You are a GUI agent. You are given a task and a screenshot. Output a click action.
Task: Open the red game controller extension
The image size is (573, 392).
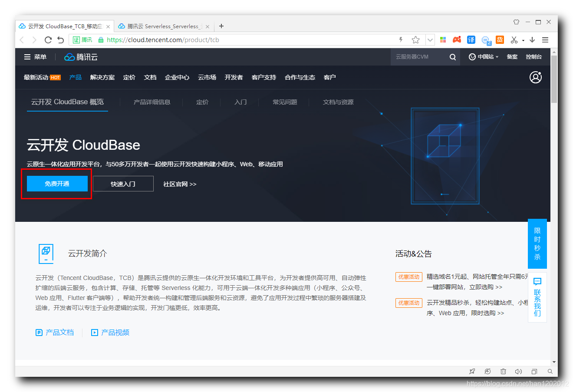(457, 40)
